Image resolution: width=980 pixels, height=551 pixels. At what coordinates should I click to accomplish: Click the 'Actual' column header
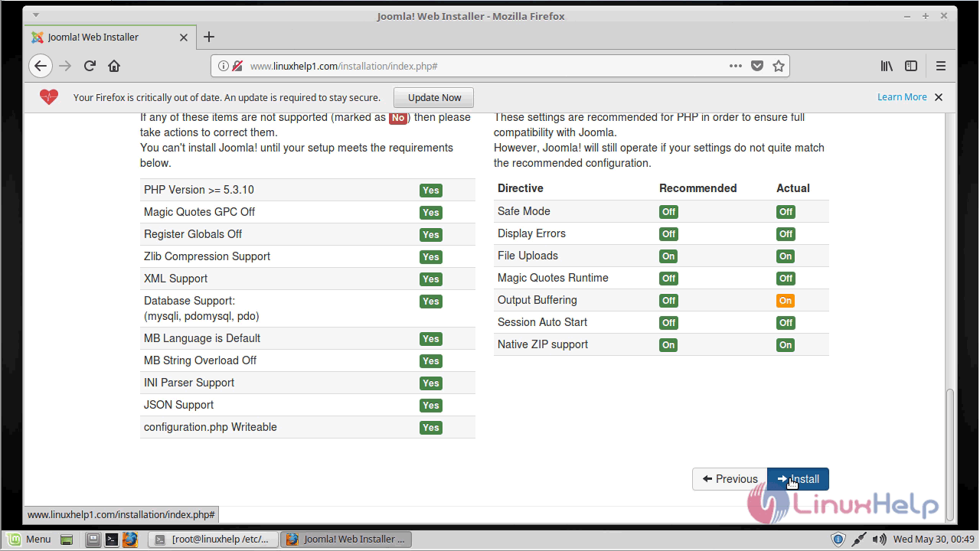793,188
